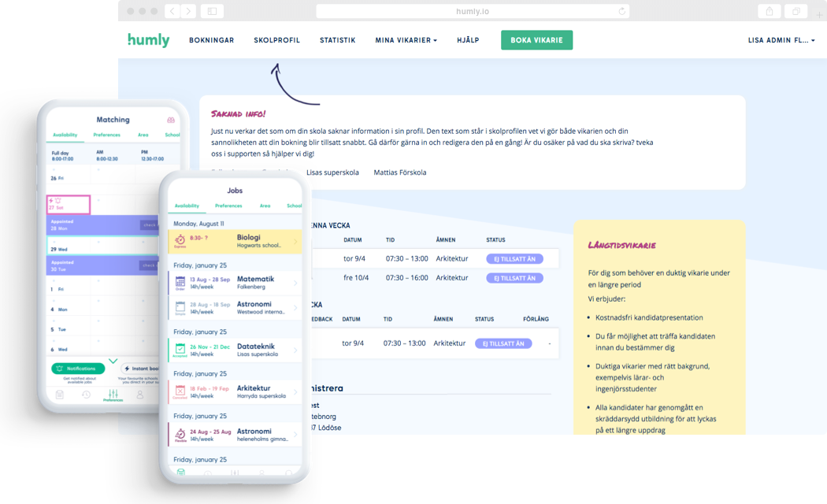Click the Flexible stopwatch icon on Astronomi heleneholms
The image size is (827, 504).
[x=180, y=435]
